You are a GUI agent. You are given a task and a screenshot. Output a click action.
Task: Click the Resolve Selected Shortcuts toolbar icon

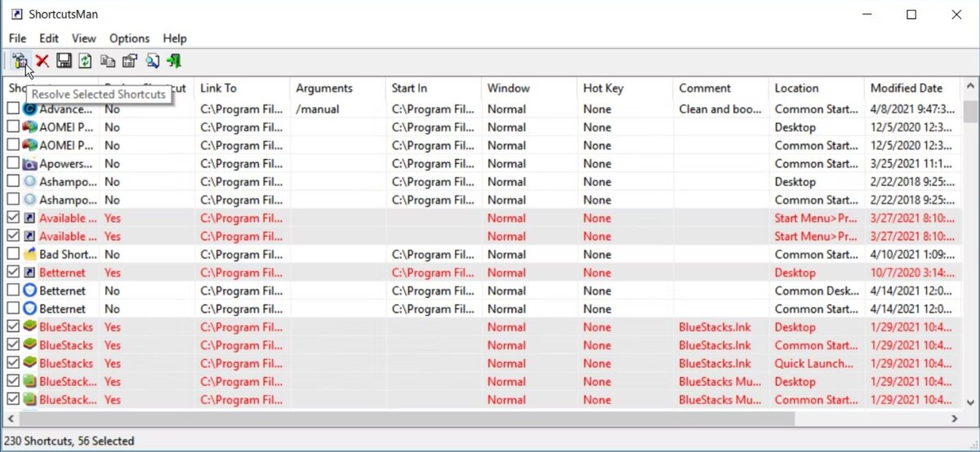tap(20, 61)
